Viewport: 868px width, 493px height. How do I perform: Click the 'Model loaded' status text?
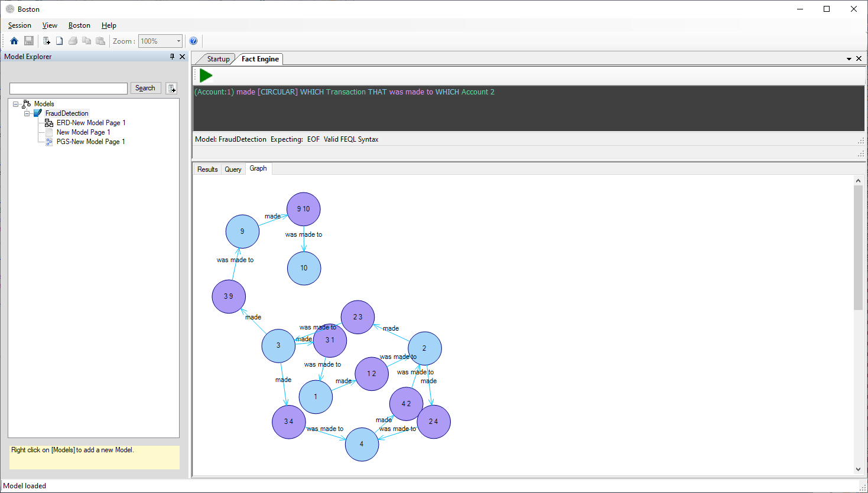pos(25,486)
